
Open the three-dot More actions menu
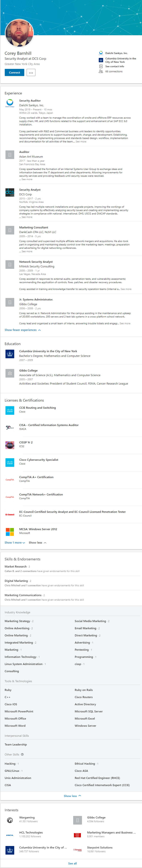click(x=31, y=72)
